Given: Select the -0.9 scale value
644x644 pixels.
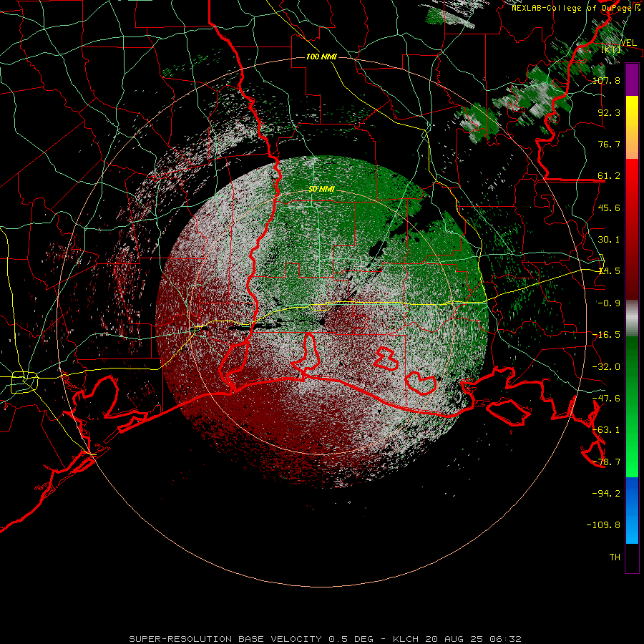Looking at the screenshot, I should tap(609, 303).
